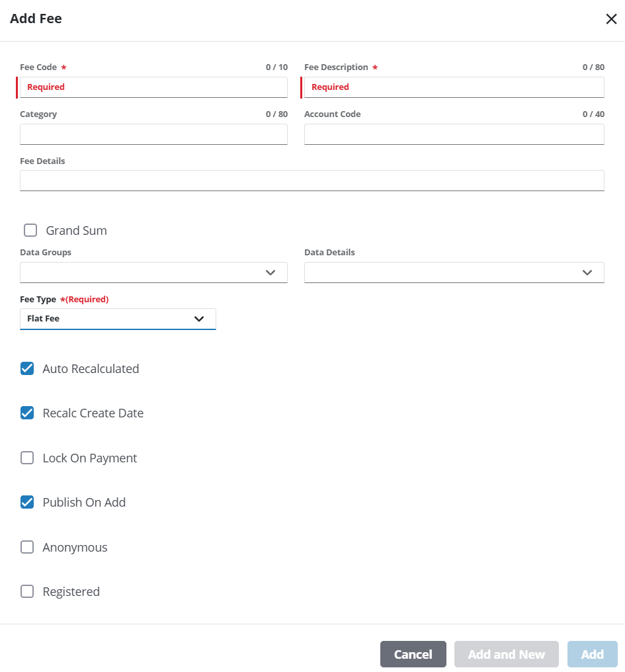Click the Account Code input field

point(454,134)
